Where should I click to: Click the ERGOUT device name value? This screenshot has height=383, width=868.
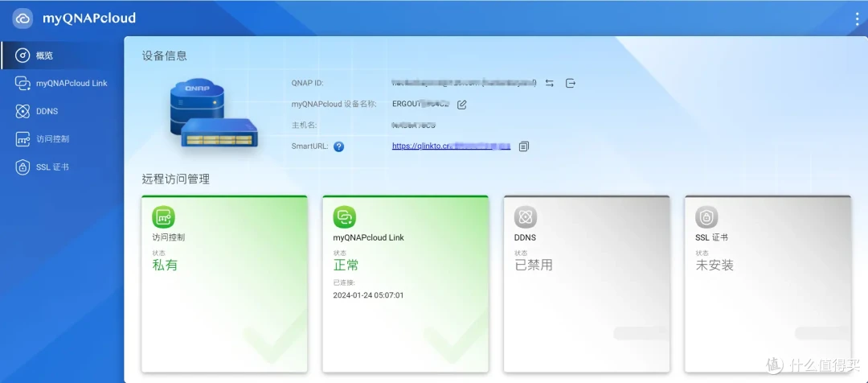click(x=420, y=105)
